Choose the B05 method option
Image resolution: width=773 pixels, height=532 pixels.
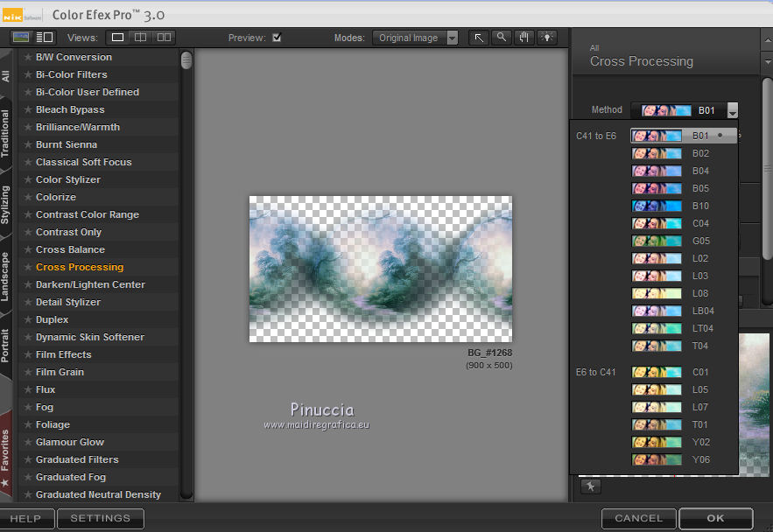click(684, 188)
